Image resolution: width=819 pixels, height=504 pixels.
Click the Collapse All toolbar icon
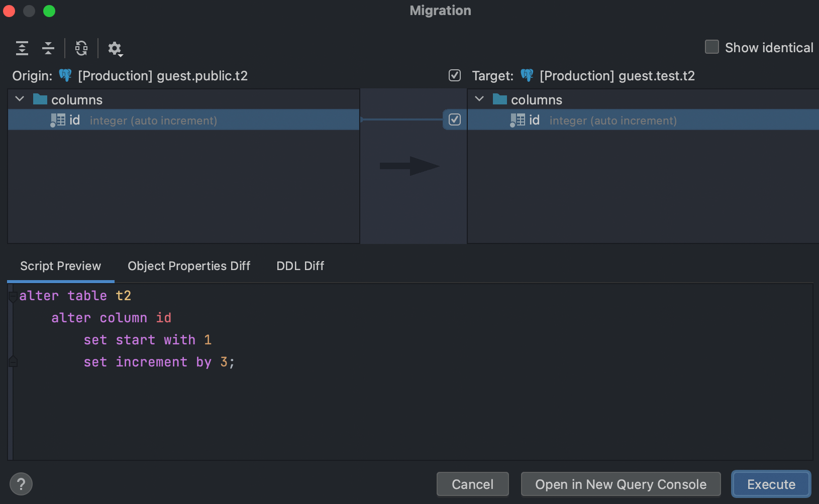[x=48, y=48]
